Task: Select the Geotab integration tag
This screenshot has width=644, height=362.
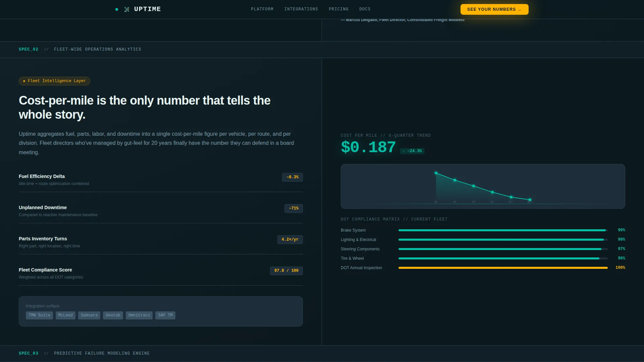Action: click(113, 315)
